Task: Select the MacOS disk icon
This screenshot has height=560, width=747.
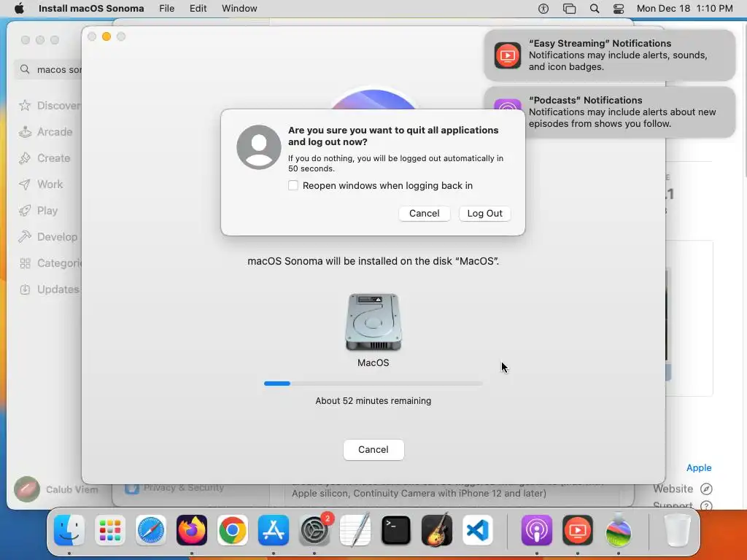Action: click(373, 322)
